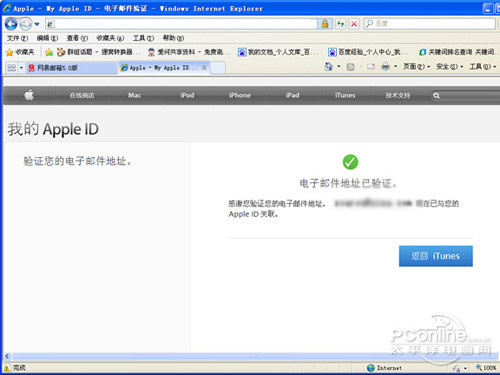Image resolution: width=500 pixels, height=375 pixels.
Task: Click the Apple logo in site navigation
Action: coord(29,95)
